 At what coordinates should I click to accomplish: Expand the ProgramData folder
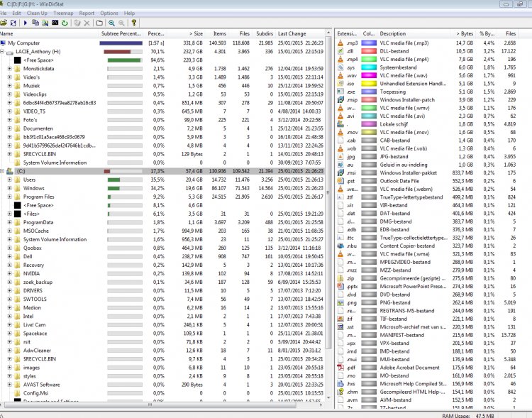pyautogui.click(x=9, y=222)
